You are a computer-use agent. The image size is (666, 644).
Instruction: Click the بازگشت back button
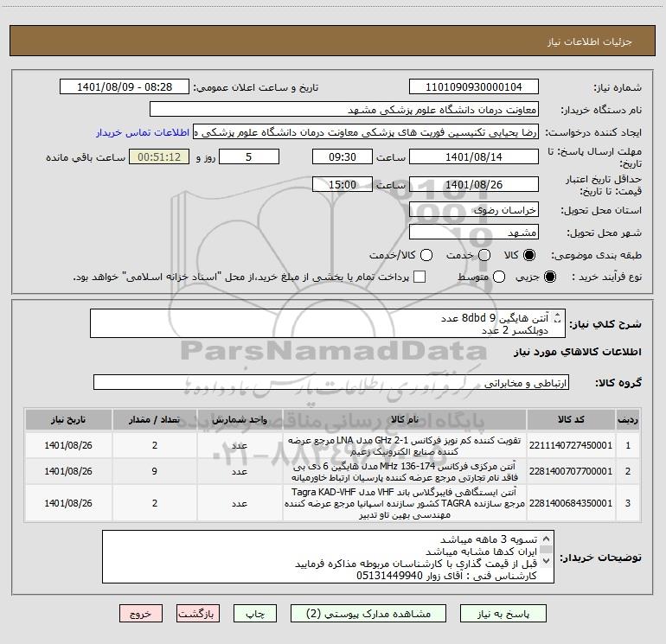pos(198,614)
